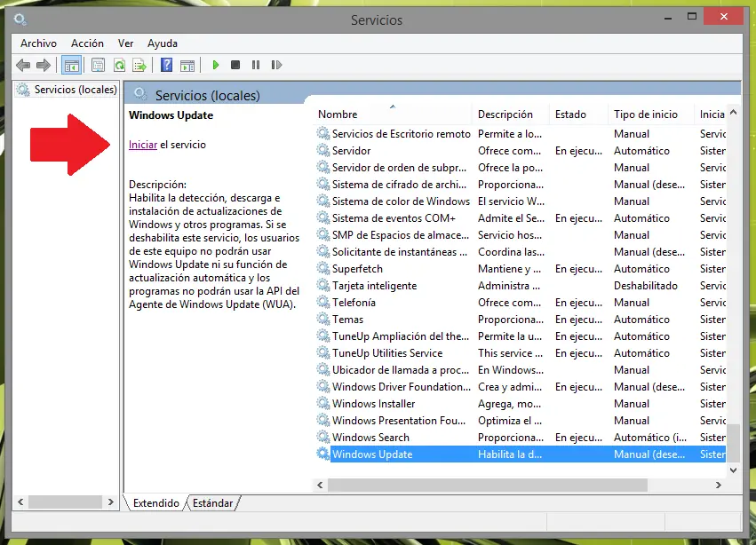Click the gear icon beside Windows Update
This screenshot has width=756, height=545.
coord(323,454)
